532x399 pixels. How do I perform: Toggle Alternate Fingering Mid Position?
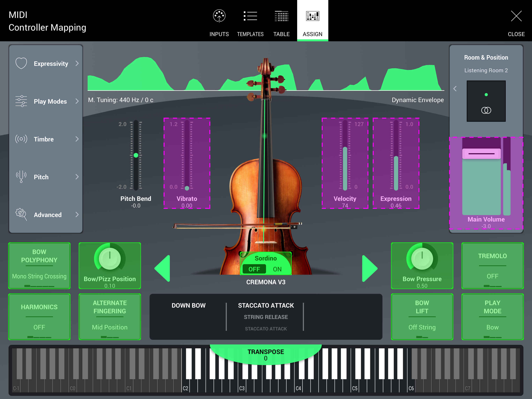[110, 317]
